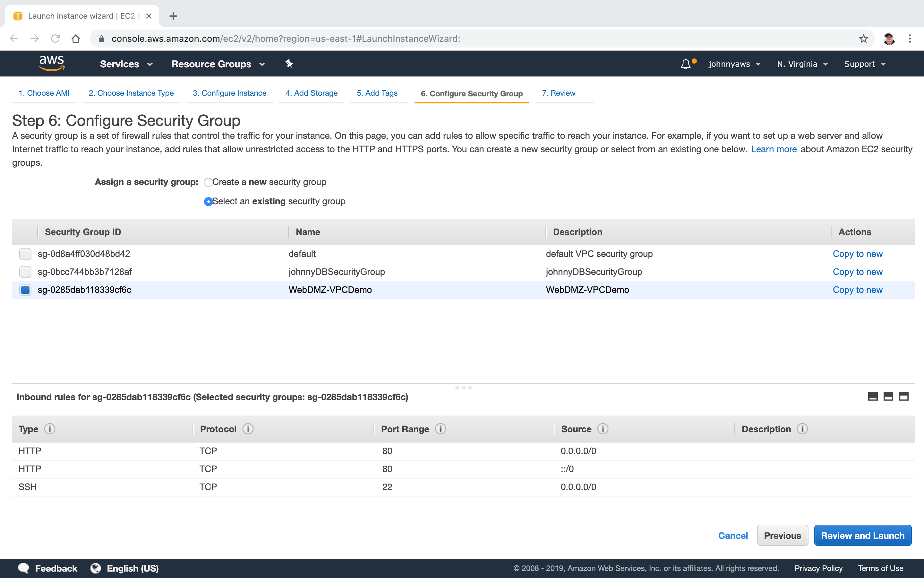The image size is (924, 578).
Task: Click the Security Group ID column header
Action: pyautogui.click(x=83, y=232)
